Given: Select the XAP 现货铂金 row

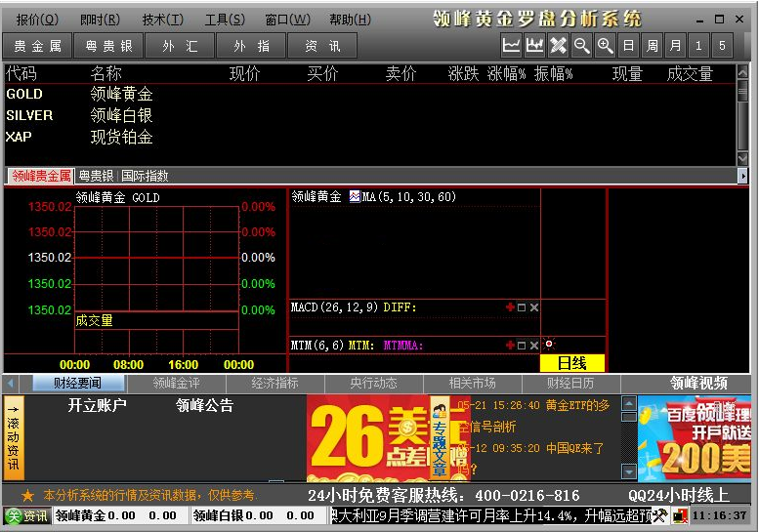Looking at the screenshot, I should tap(370, 137).
